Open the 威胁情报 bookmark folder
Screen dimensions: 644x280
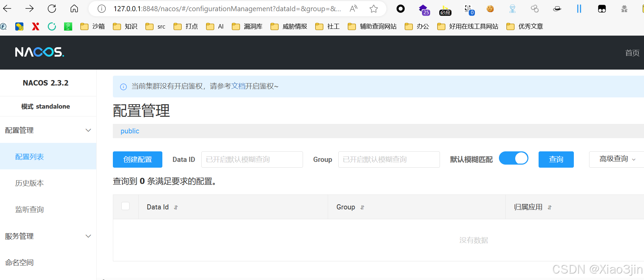[x=289, y=26]
